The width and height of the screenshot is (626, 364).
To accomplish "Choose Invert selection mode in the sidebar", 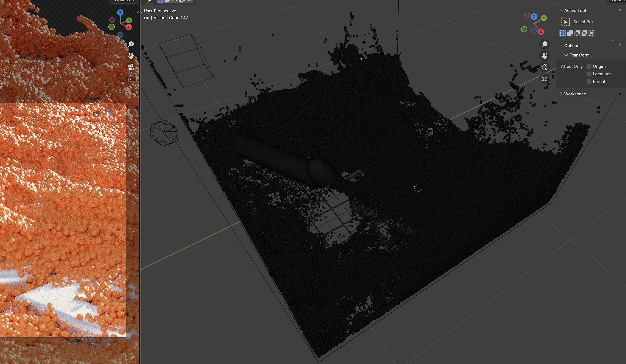I will click(584, 33).
